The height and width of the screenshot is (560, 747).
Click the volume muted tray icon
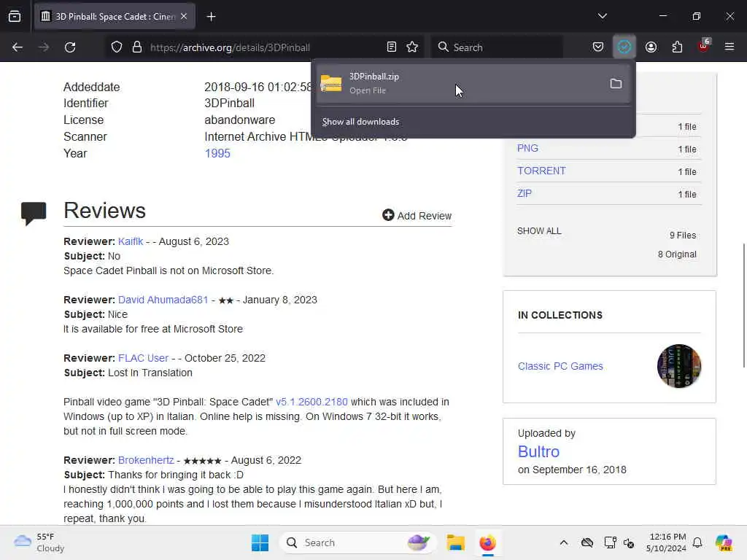[x=629, y=542]
